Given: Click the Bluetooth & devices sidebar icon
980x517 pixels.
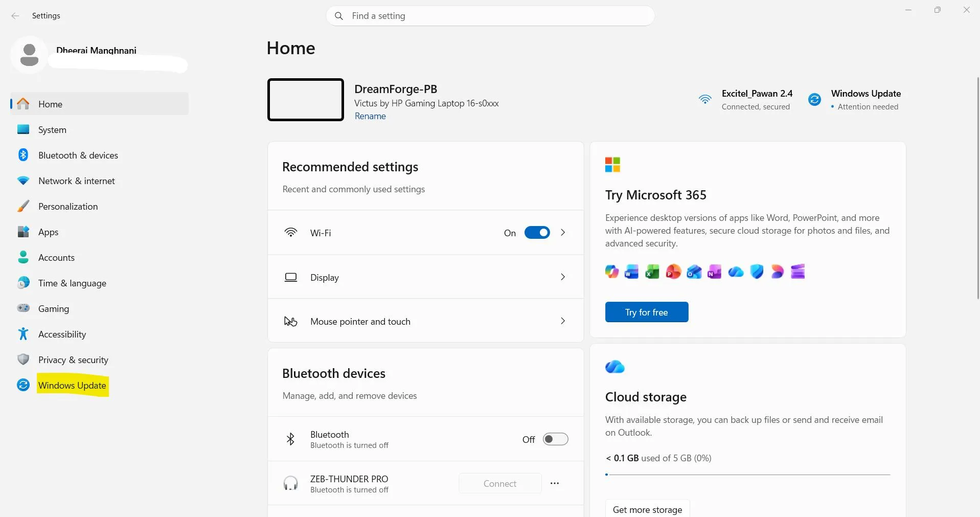Looking at the screenshot, I should tap(23, 155).
